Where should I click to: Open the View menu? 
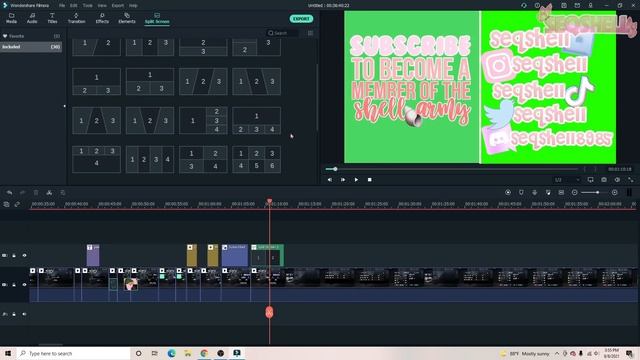tap(102, 5)
